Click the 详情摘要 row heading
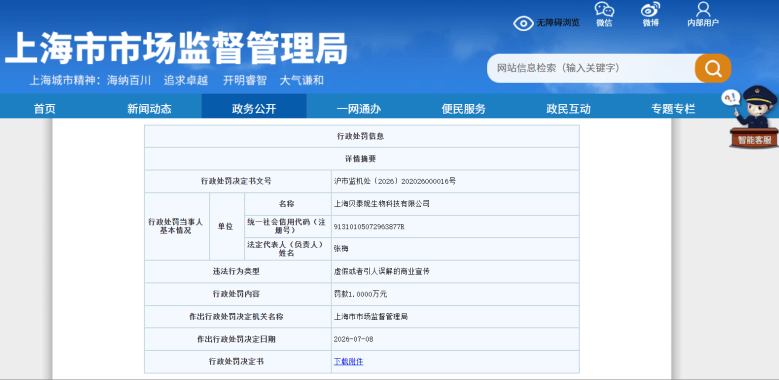Image resolution: width=779 pixels, height=380 pixels. 362,159
